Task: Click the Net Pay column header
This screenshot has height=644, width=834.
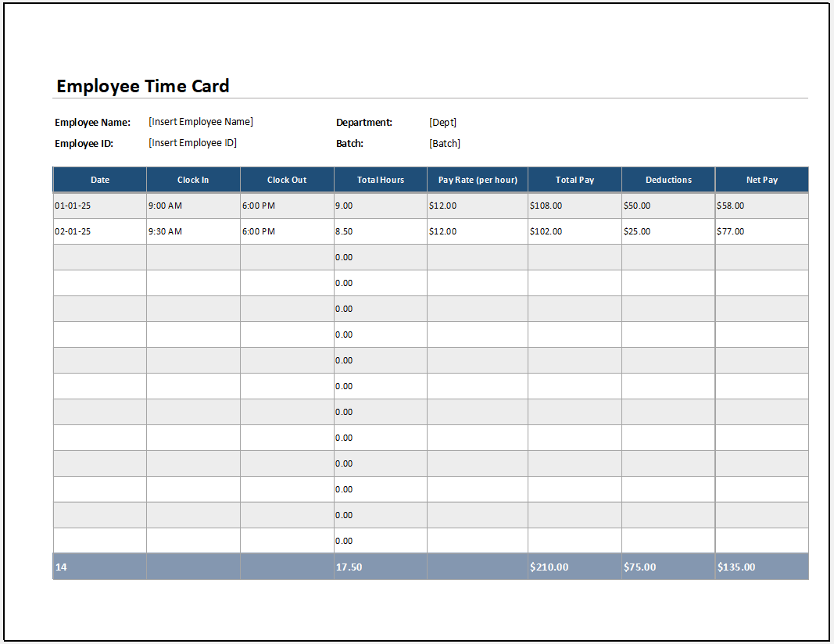Action: point(761,179)
